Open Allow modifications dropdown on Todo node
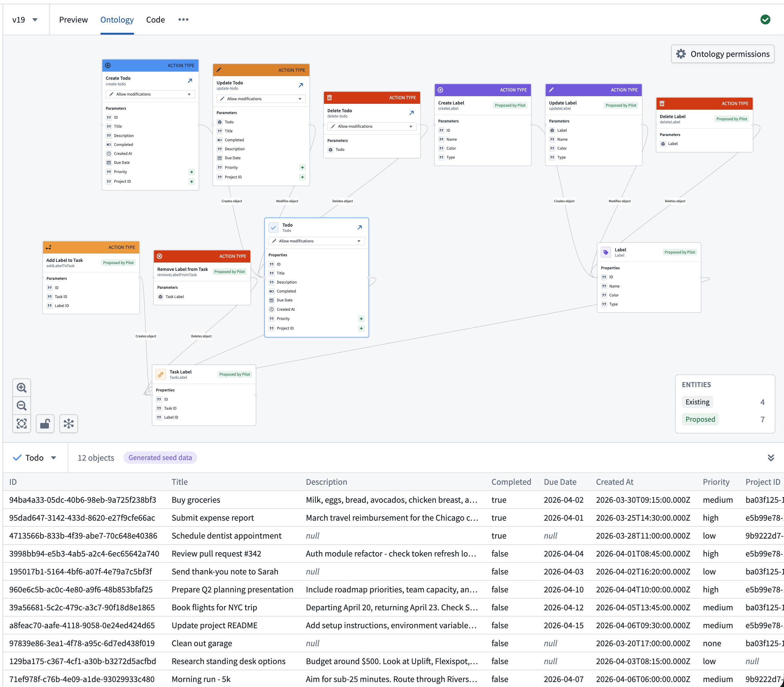The height and width of the screenshot is (687, 784). point(316,241)
